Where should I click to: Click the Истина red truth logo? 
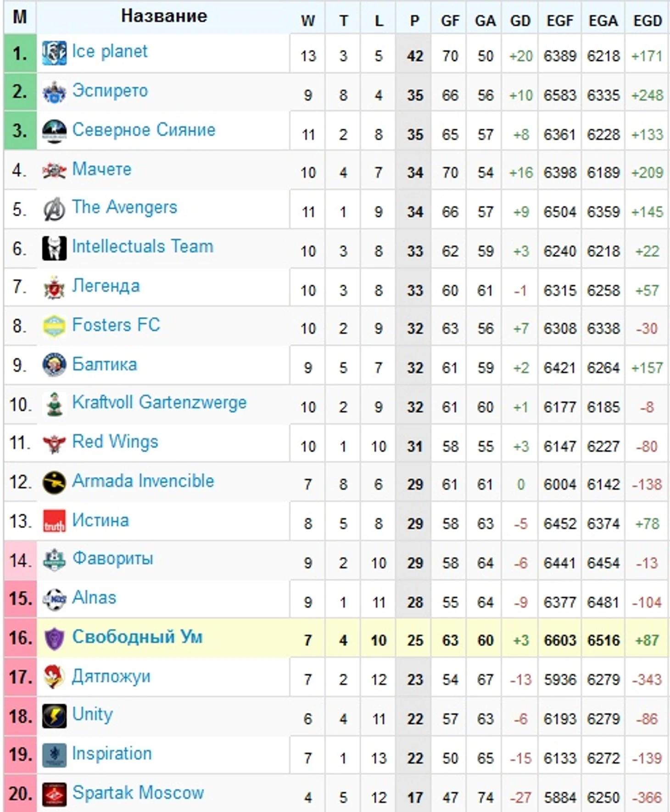tap(54, 522)
